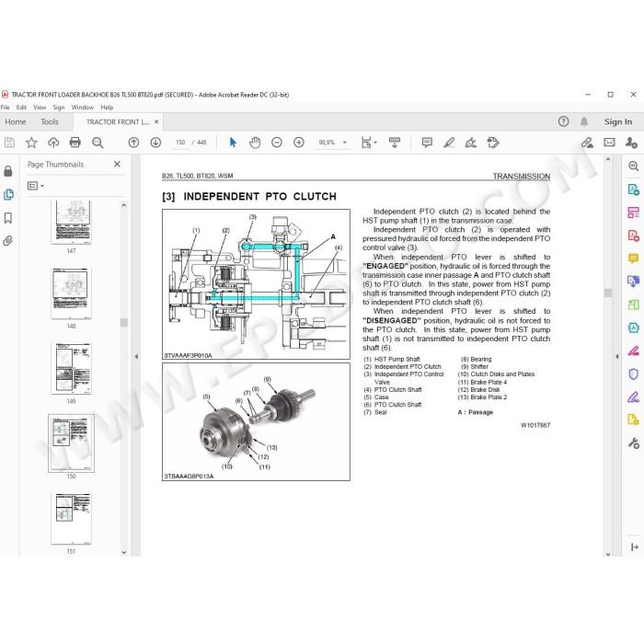This screenshot has width=644, height=644.
Task: Zoom out with the minus circle icon
Action: click(277, 143)
